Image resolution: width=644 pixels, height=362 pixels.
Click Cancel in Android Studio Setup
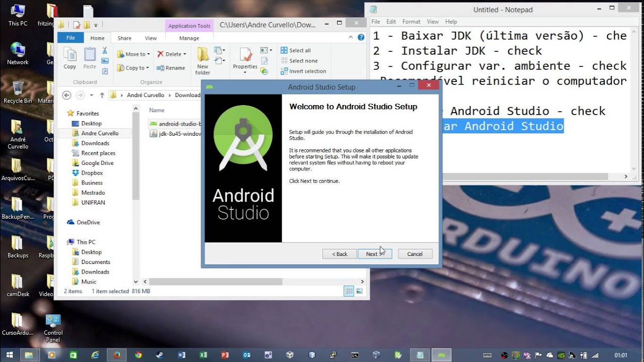point(415,254)
